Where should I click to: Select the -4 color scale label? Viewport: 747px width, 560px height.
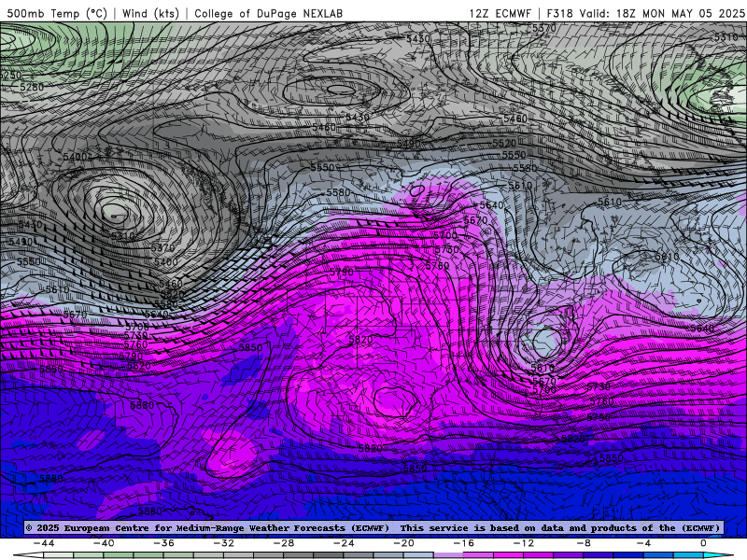[x=644, y=543]
